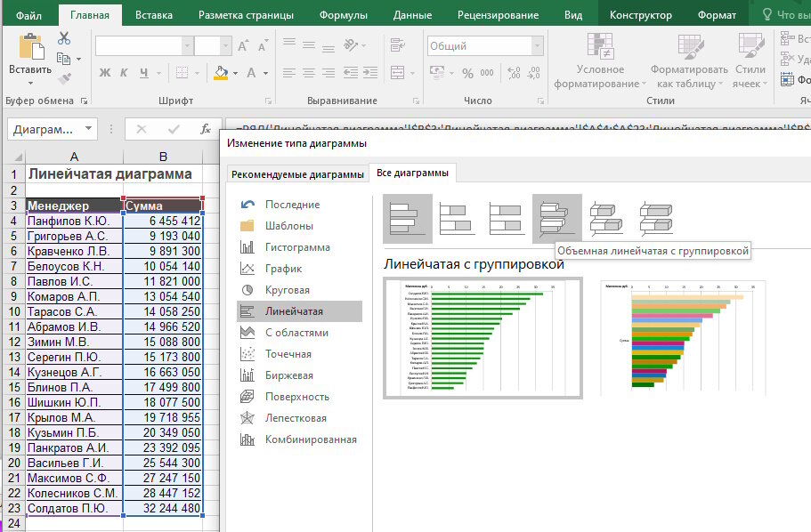The image size is (811, 532).
Task: Click the text orientation icon
Action: click(351, 45)
